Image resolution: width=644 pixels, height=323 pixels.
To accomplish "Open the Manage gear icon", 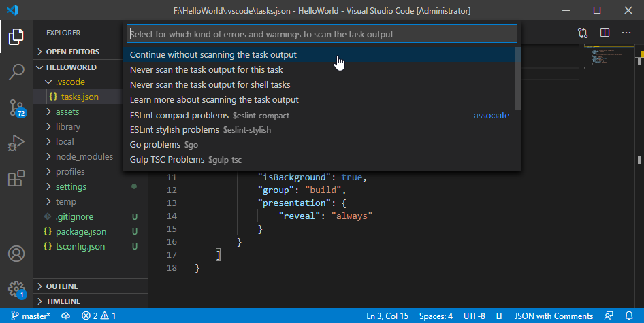I will pyautogui.click(x=16, y=289).
